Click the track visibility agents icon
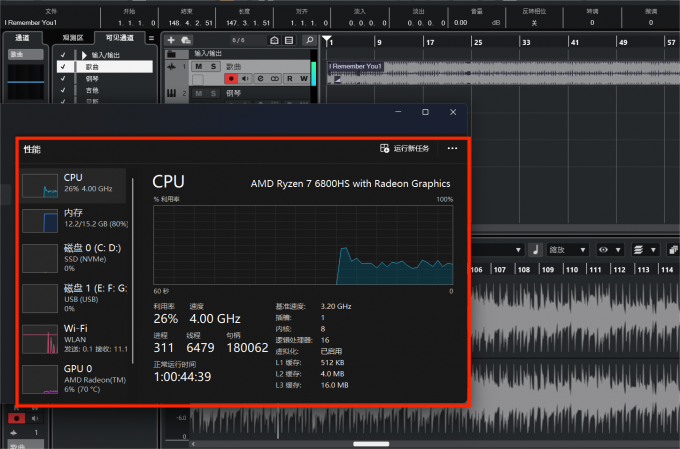 pos(274,40)
